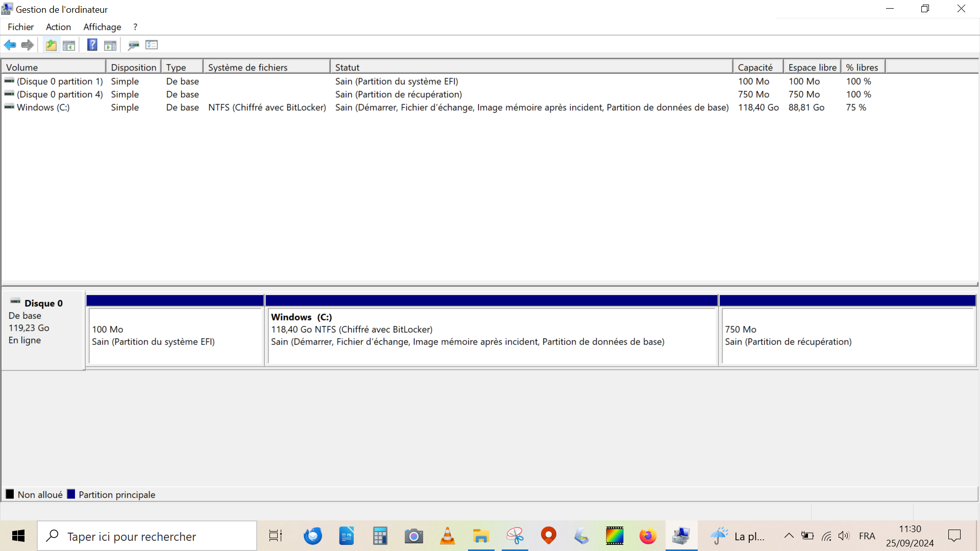This screenshot has height=551, width=980.
Task: Select the Disque 0 disk label panel
Action: (x=43, y=330)
